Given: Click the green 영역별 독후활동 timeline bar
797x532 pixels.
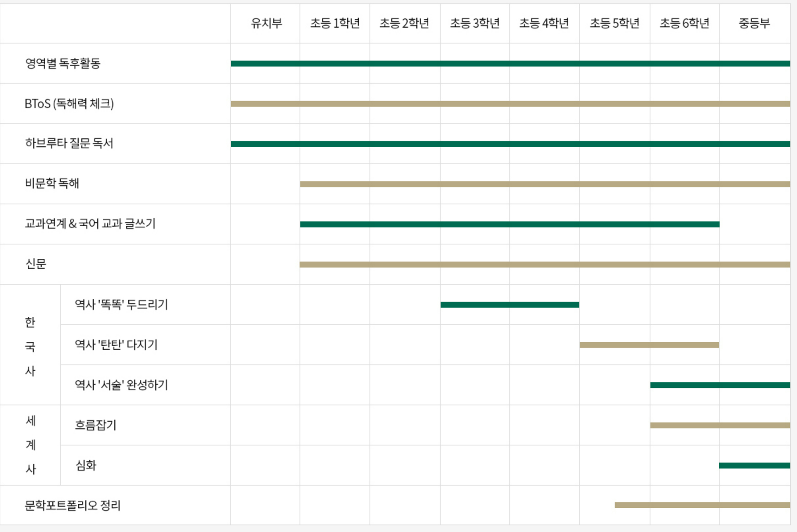Looking at the screenshot, I should click(x=510, y=64).
